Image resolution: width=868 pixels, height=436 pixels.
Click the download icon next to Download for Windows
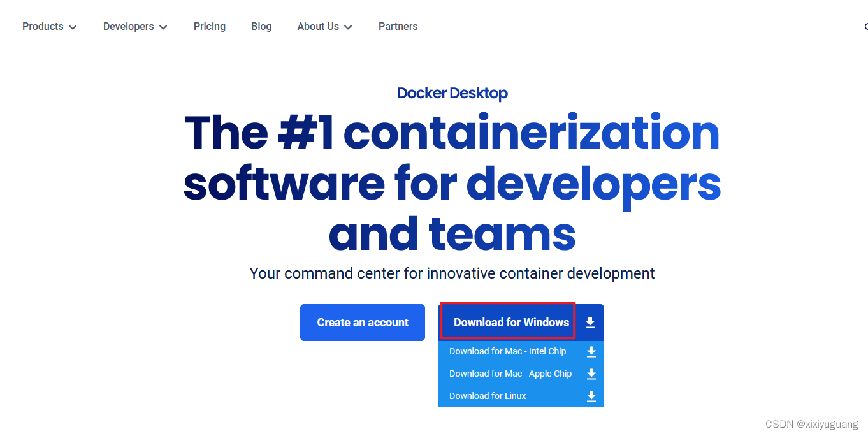click(x=590, y=322)
